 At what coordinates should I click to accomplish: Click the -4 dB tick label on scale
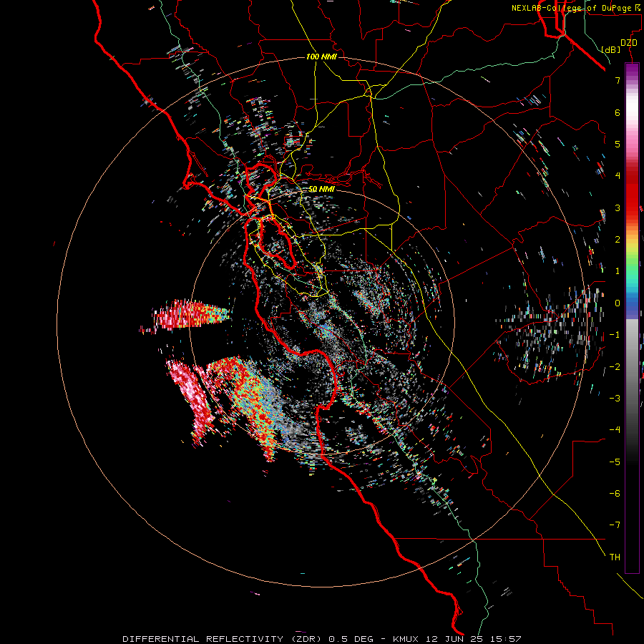(615, 430)
